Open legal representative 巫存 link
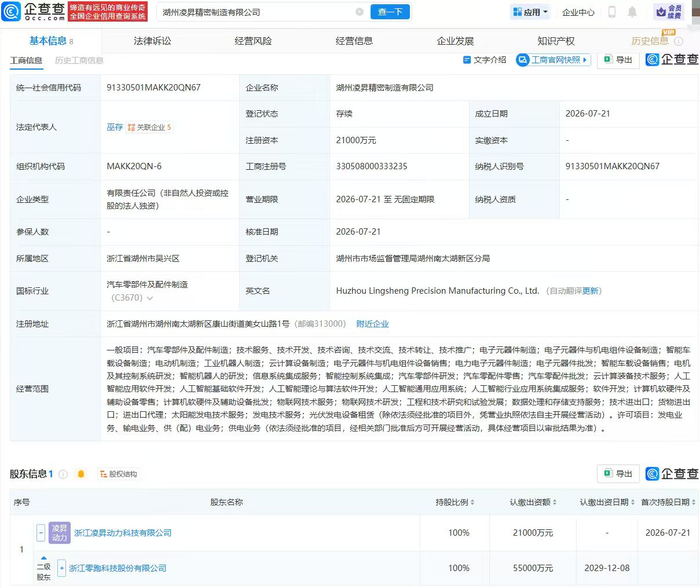Screen dimensions: 700x588 [114, 127]
